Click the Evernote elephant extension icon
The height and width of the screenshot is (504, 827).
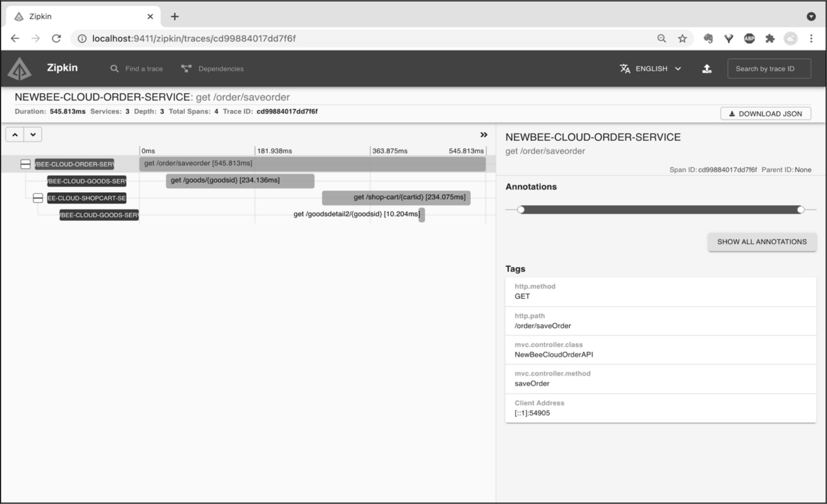pos(708,39)
